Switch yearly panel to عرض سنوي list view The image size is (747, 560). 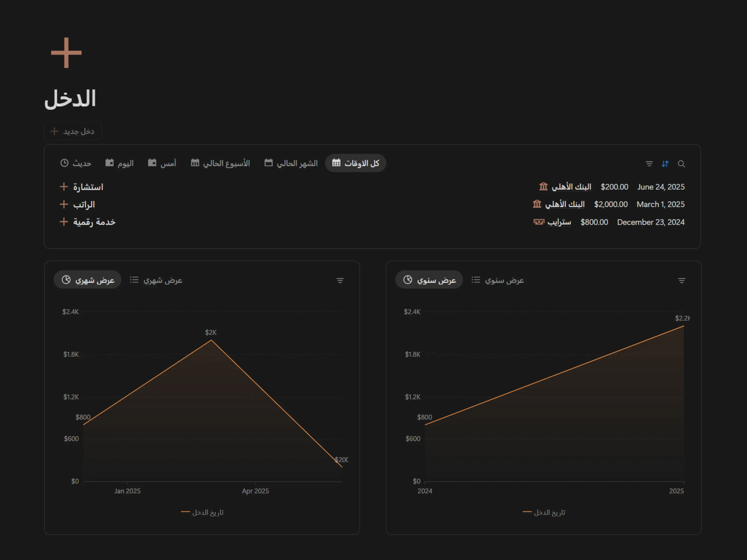point(498,280)
